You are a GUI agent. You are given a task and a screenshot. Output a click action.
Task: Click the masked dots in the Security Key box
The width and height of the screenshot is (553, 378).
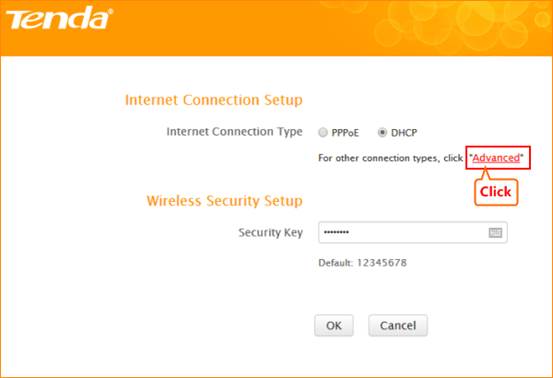click(336, 232)
